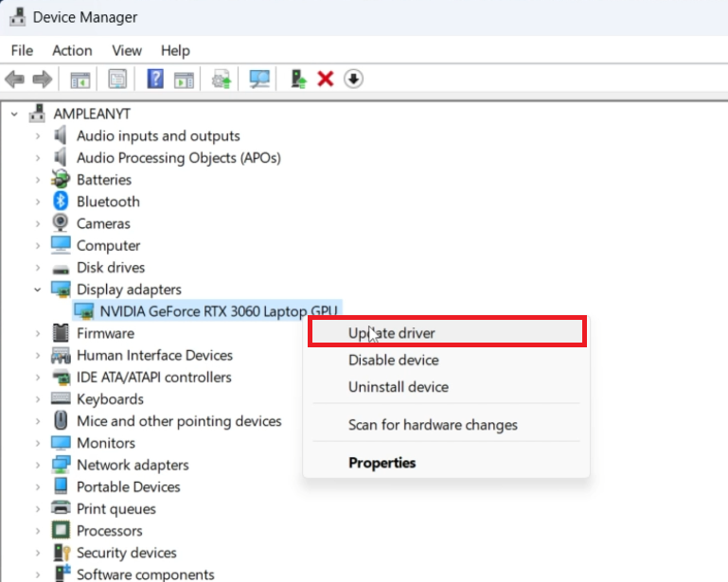Click the Firmware chip icon
The image size is (728, 582).
click(x=61, y=333)
